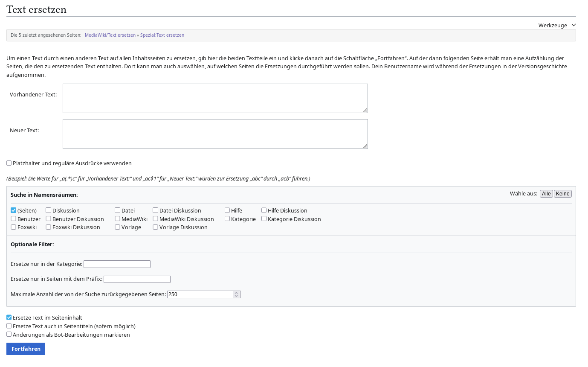Focus the Ersetze nur in der Kategorie field
This screenshot has width=588, height=367.
(117, 264)
